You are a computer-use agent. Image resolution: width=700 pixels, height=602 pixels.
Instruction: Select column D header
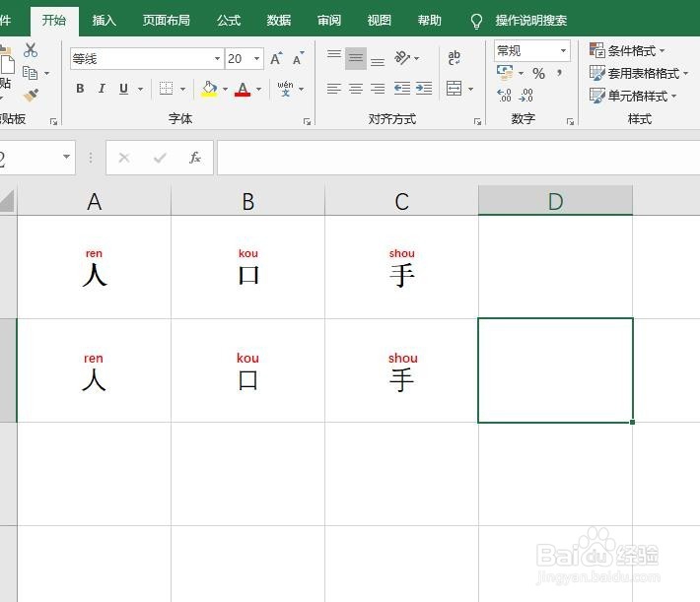pos(555,201)
